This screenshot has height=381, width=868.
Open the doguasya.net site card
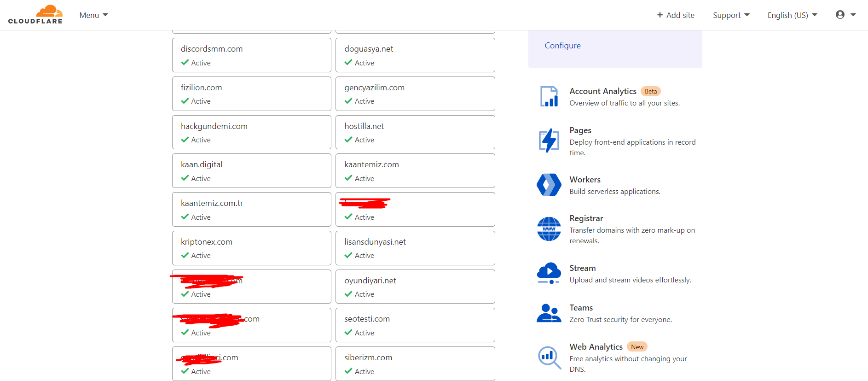point(415,55)
